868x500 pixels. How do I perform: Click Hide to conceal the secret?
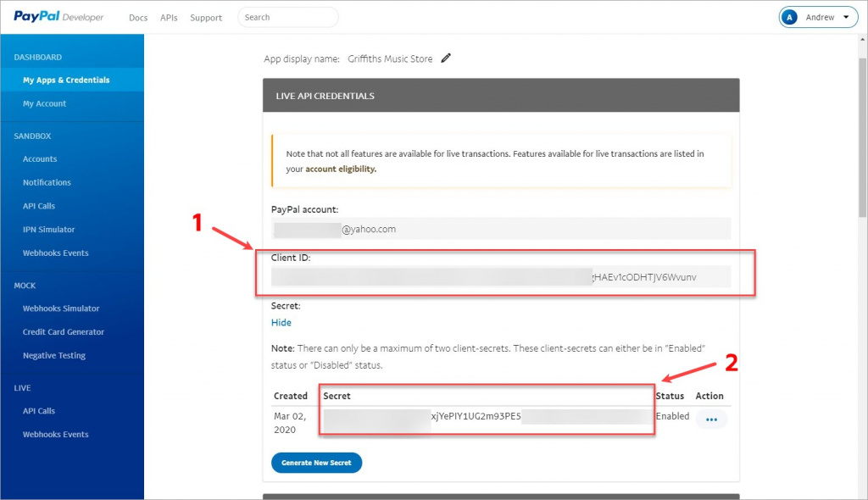(281, 322)
